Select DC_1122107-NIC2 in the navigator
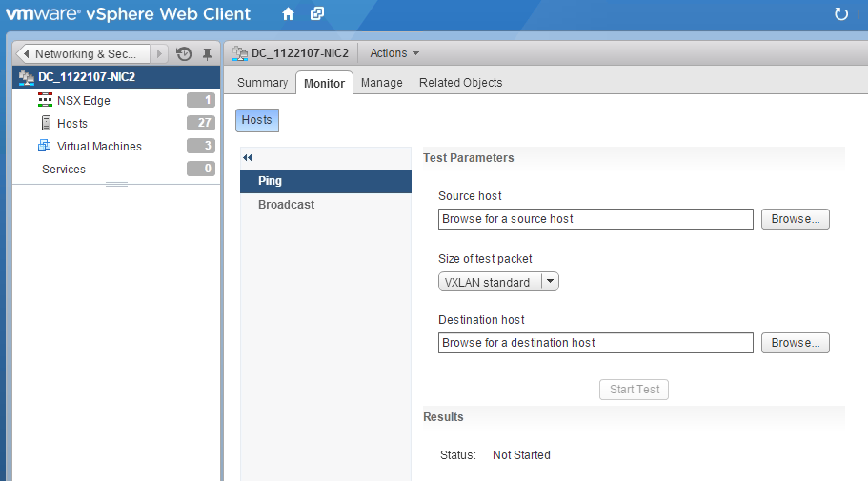The width and height of the screenshot is (868, 481). tap(116, 77)
